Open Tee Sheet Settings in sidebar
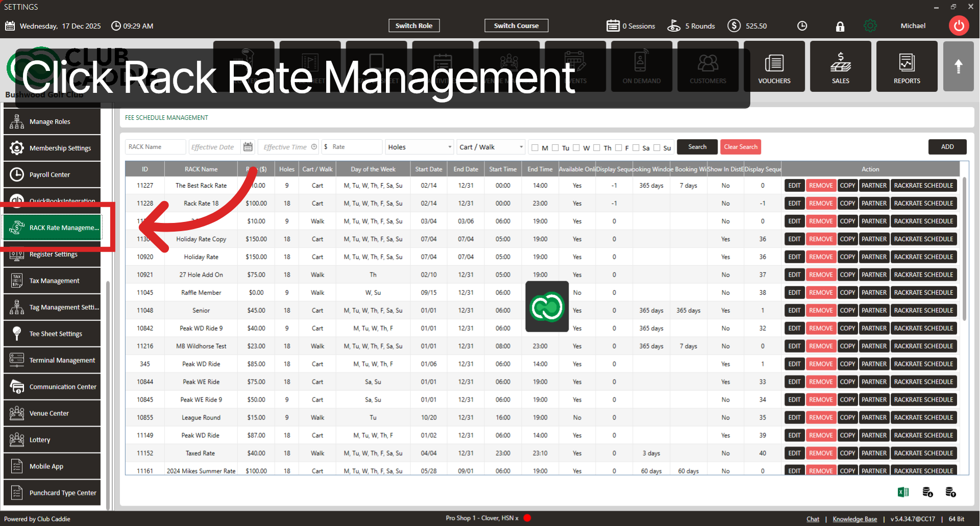The height and width of the screenshot is (526, 980). (52, 334)
